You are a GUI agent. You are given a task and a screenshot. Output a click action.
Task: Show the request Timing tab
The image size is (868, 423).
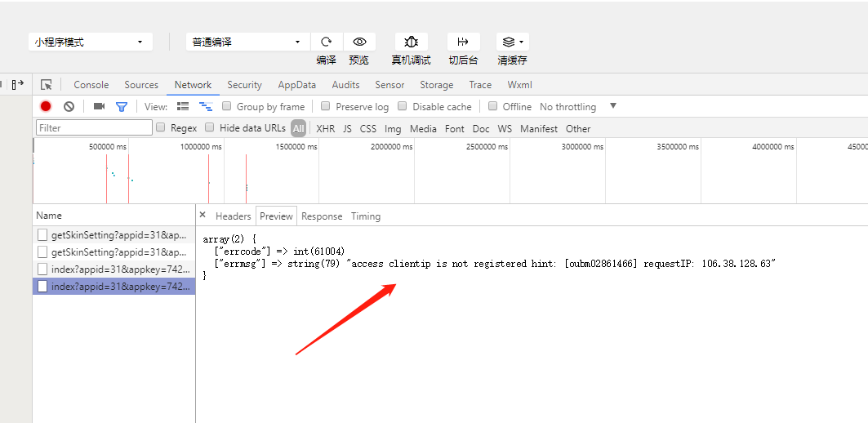[x=366, y=216]
